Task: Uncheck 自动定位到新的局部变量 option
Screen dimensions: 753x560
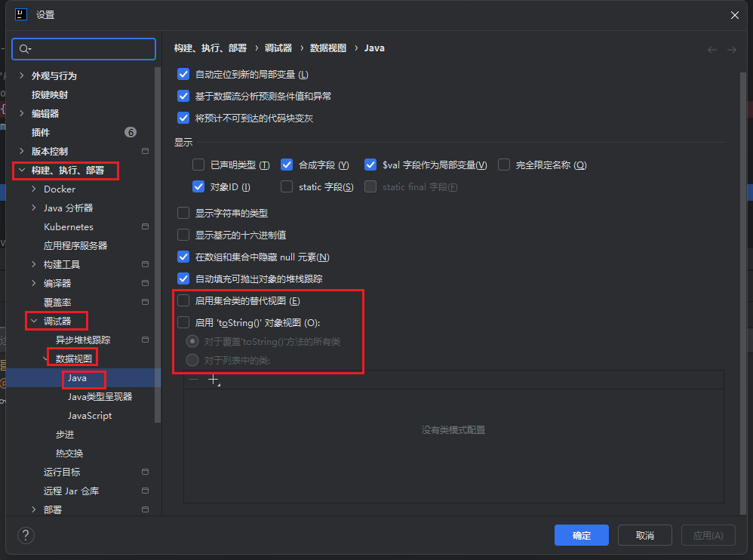Action: [183, 74]
